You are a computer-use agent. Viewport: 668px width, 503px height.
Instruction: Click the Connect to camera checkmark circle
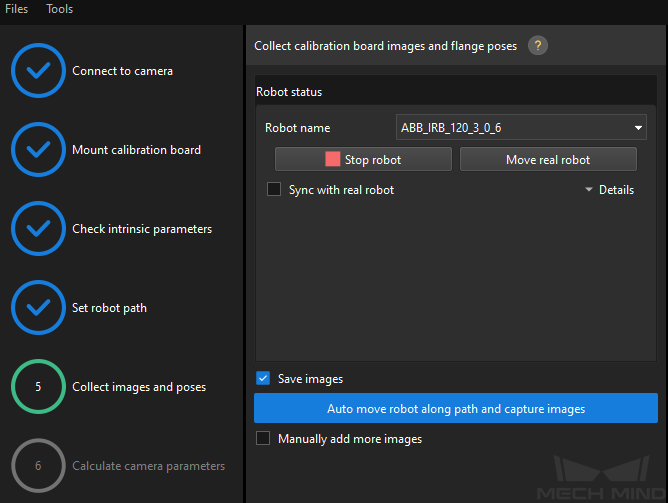pos(38,71)
